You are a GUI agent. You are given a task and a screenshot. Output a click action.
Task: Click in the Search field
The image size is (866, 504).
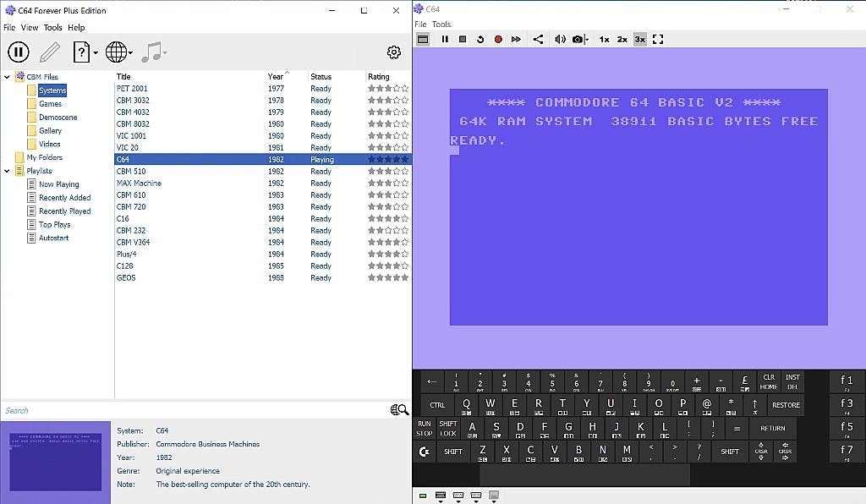[x=195, y=410]
